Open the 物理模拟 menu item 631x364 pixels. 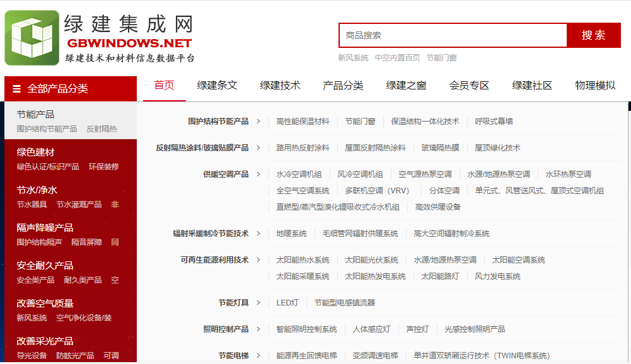595,86
